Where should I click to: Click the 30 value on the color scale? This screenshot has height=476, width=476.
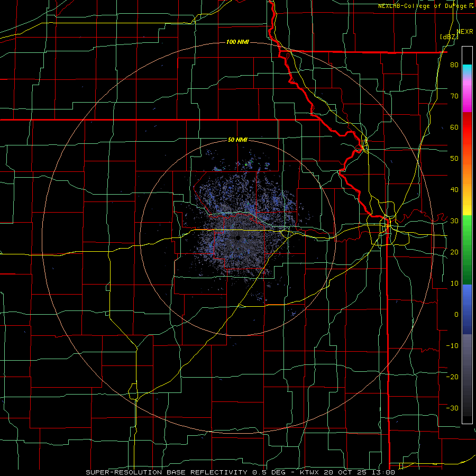(x=454, y=221)
